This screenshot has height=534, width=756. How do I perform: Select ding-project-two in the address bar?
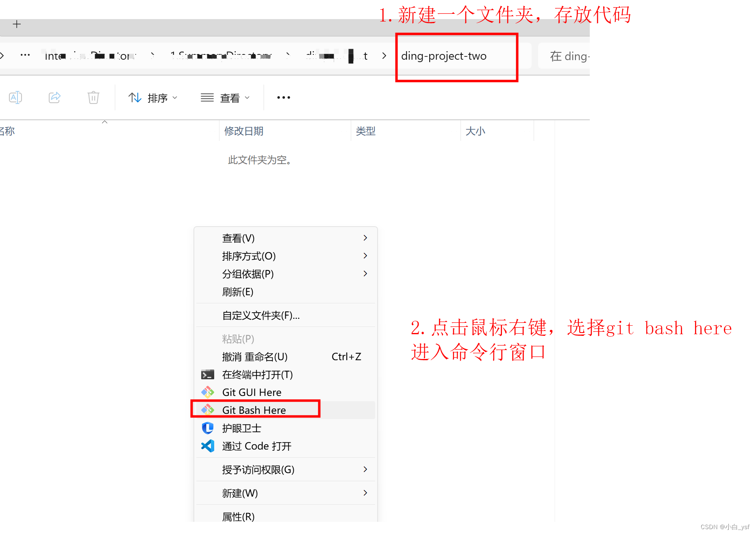[444, 56]
